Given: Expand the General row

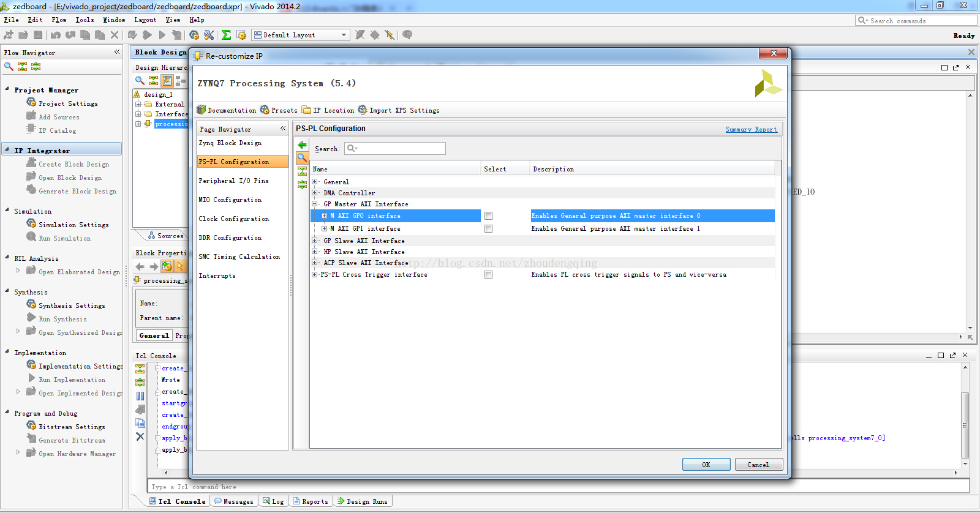Looking at the screenshot, I should (315, 182).
